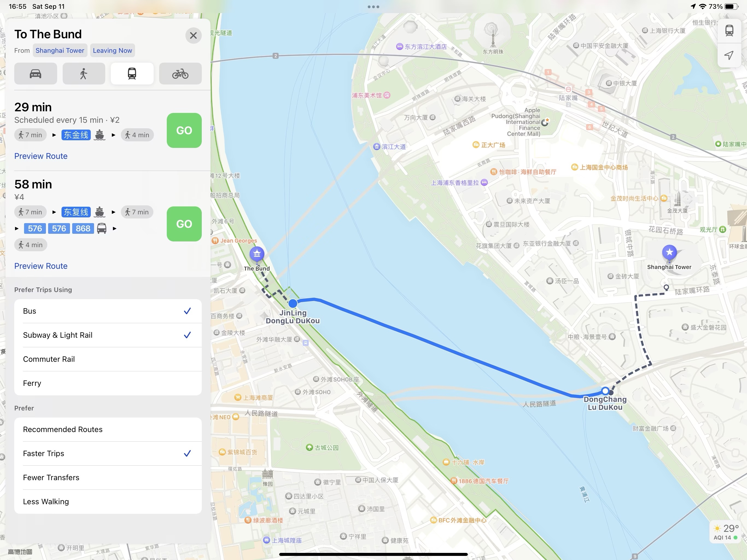Viewport: 747px width, 560px height.
Task: Select the driving directions car icon
Action: coord(36,74)
